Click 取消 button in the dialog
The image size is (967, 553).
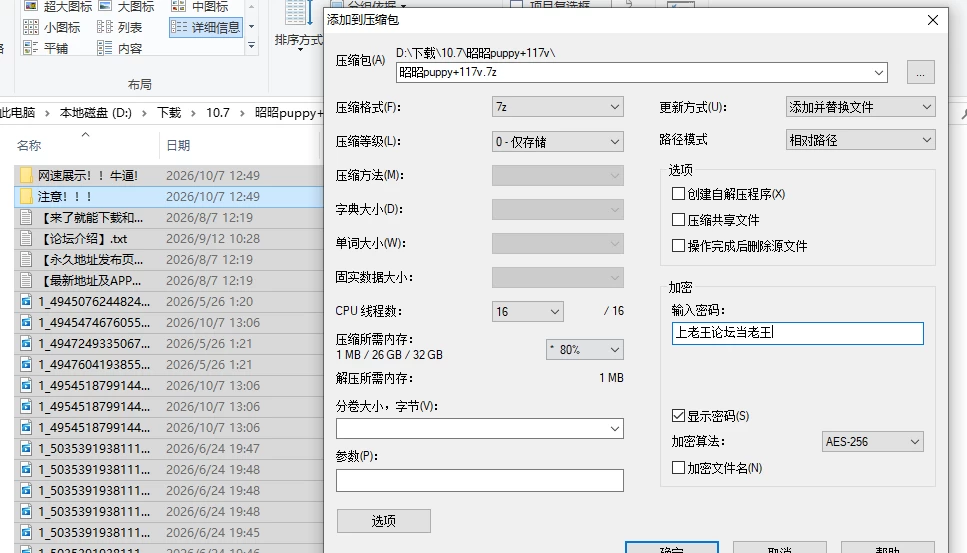tap(780, 547)
